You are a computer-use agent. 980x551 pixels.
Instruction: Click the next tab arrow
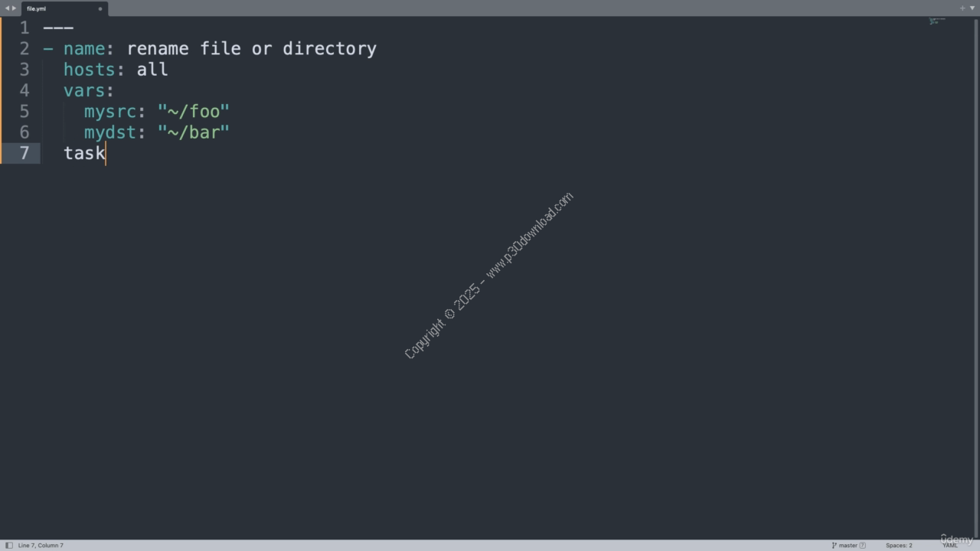tap(14, 8)
